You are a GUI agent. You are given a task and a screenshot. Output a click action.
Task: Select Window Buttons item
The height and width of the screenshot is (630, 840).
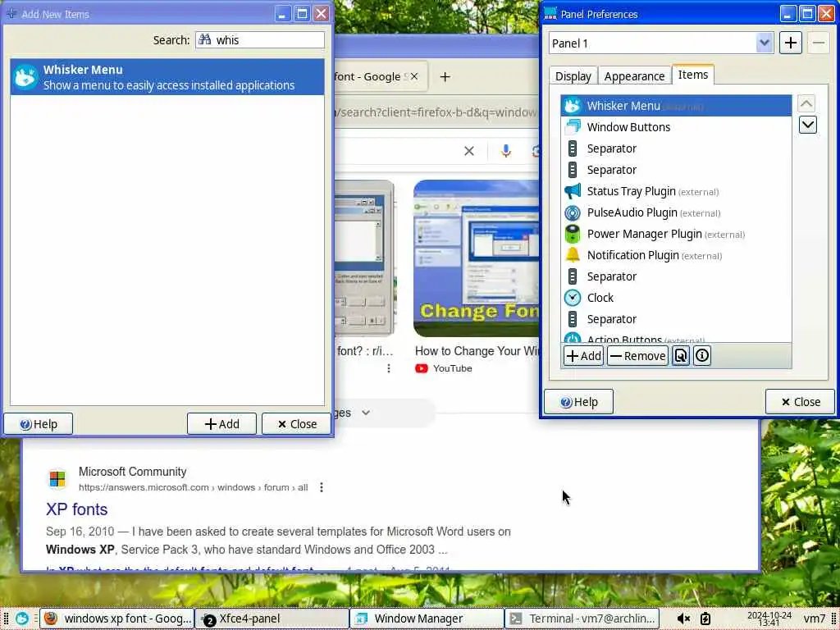coord(676,127)
